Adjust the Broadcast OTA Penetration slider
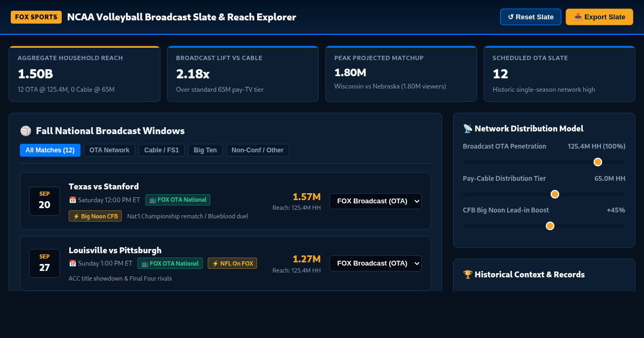644x338 pixels. click(x=544, y=162)
